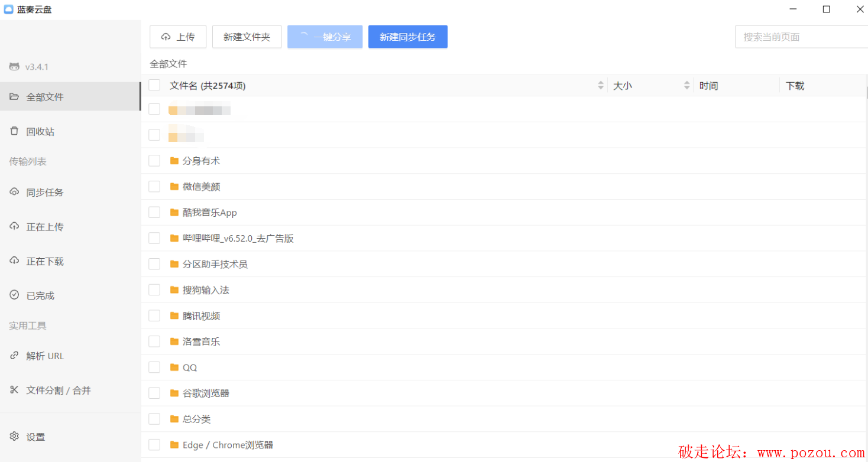Open 全部文件 in the sidebar
868x462 pixels.
70,96
